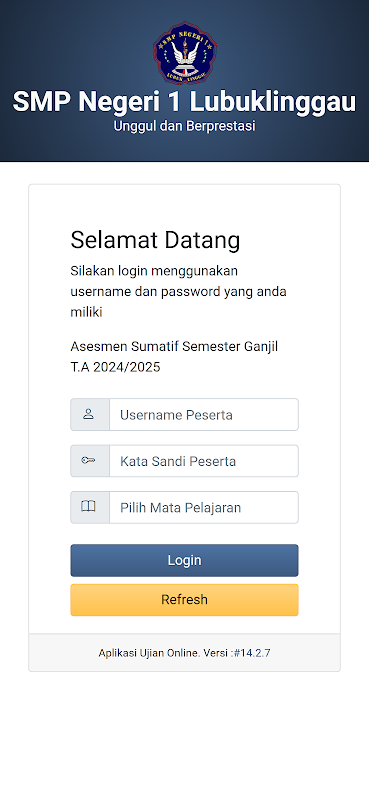Viewport: 369px width, 800px height.
Task: Focus the Username Peserta input field
Action: point(204,415)
